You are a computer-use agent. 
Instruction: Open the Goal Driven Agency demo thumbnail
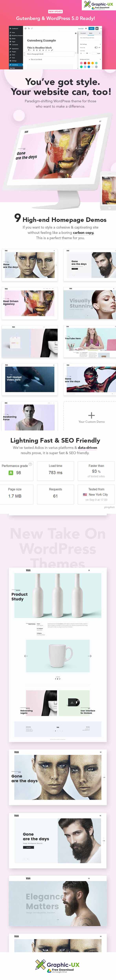click(29, 303)
